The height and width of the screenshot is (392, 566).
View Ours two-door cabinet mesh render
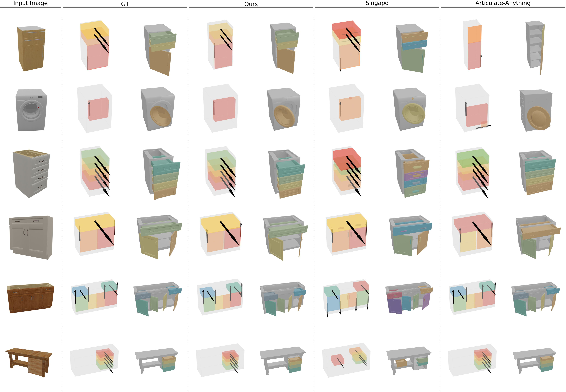click(286, 238)
